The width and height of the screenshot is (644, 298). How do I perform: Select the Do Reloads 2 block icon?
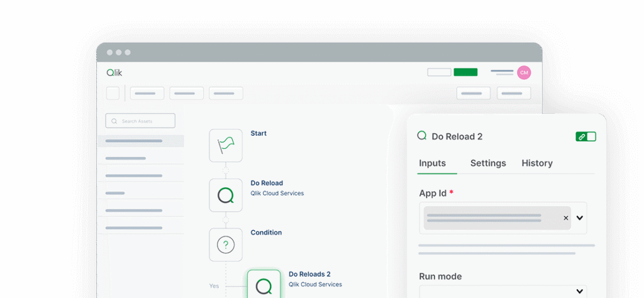(264, 284)
